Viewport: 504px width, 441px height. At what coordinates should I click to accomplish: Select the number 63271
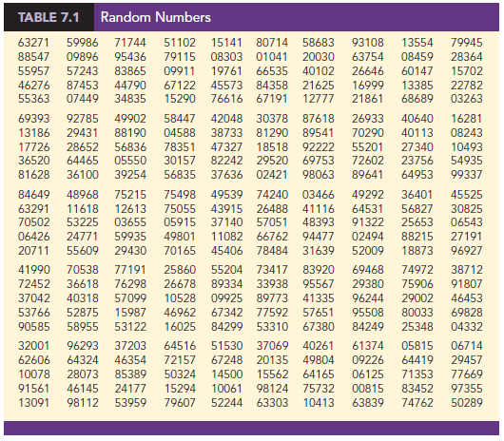(x=33, y=43)
